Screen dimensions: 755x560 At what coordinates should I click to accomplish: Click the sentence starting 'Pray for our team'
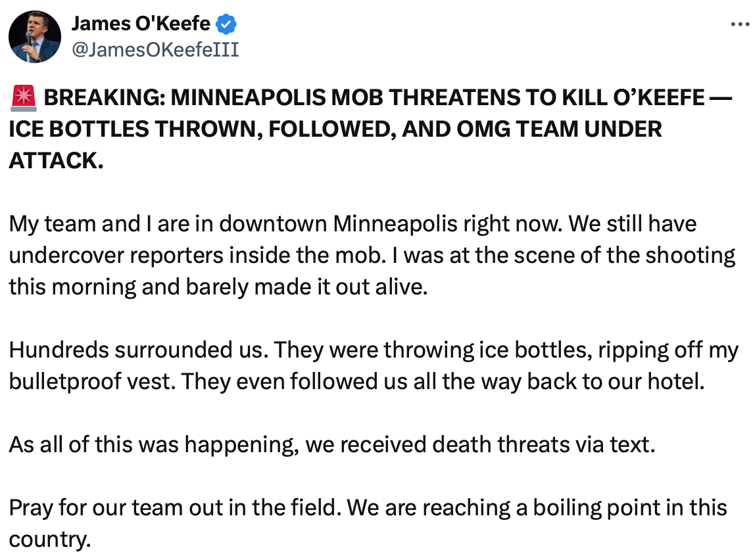point(176,508)
